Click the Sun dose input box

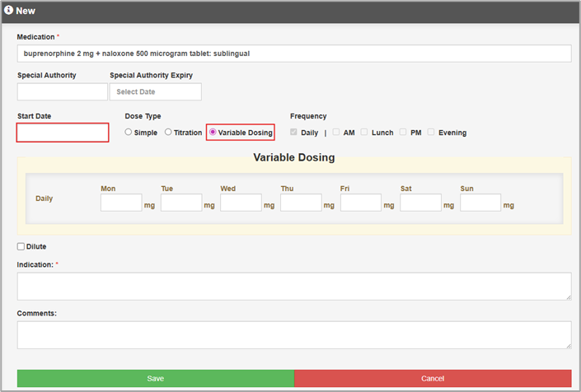click(480, 203)
